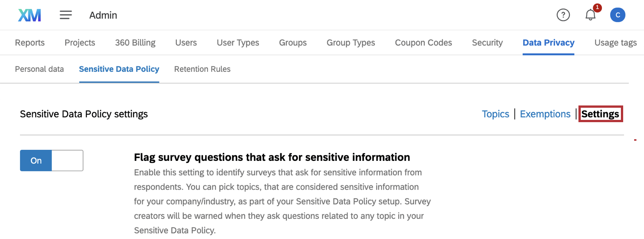Image resolution: width=644 pixels, height=239 pixels.
Task: Click the Topics link
Action: click(495, 114)
